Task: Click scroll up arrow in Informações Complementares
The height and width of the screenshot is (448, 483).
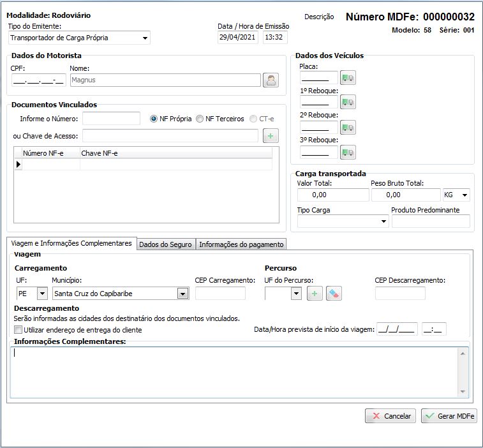Action: click(x=463, y=354)
